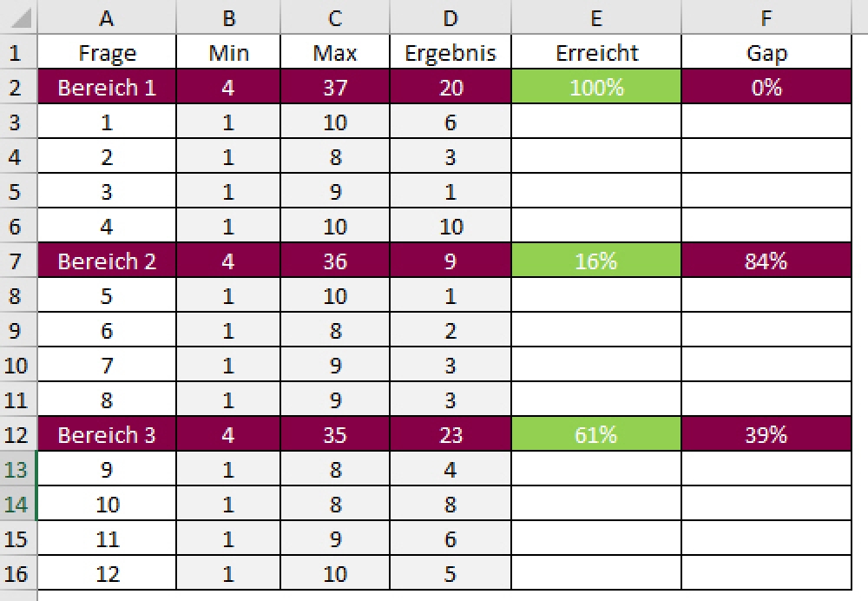Screen dimensions: 868x601
Task: Click the green 100% Erreicht cell
Action: 595,87
